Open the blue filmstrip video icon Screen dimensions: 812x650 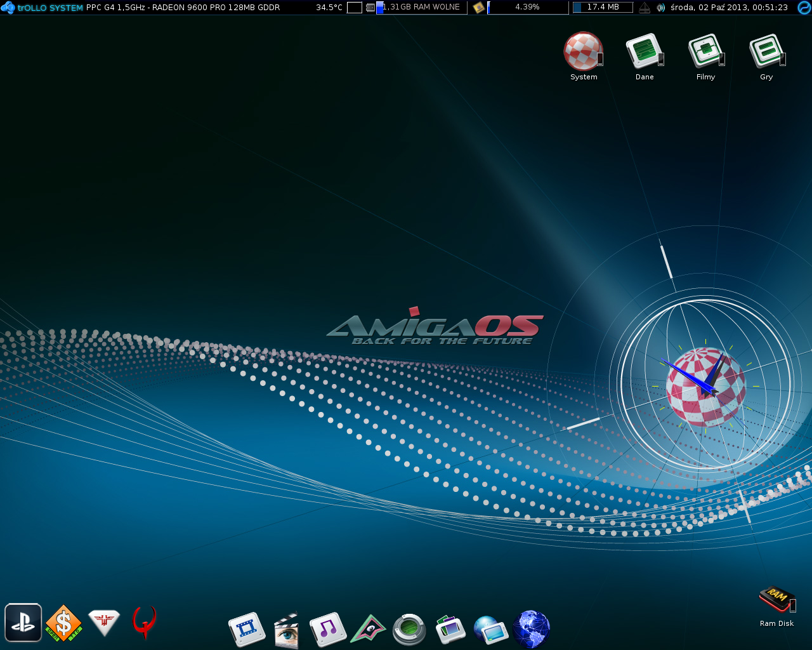click(247, 629)
